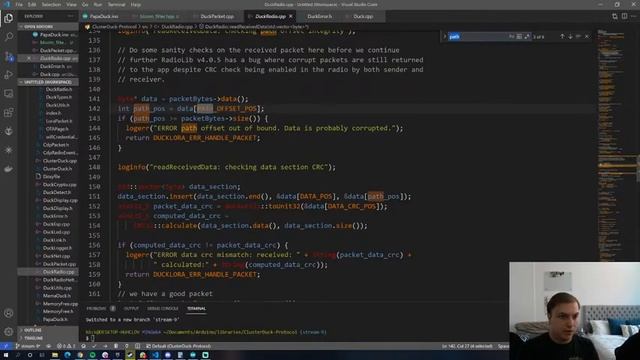The width and height of the screenshot is (640, 360).
Task: Open the Edit menu
Action: click(x=32, y=4)
